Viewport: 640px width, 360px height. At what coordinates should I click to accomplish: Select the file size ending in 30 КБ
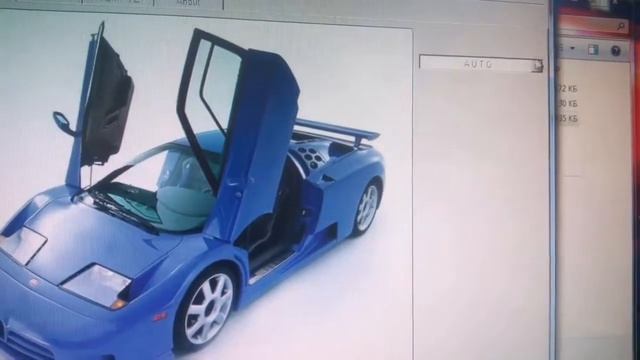[x=568, y=104]
